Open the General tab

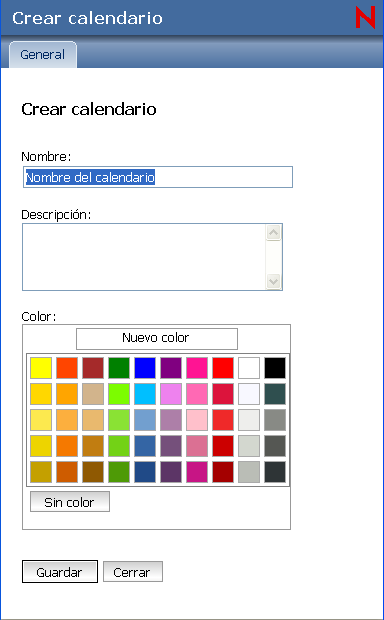pyautogui.click(x=43, y=55)
